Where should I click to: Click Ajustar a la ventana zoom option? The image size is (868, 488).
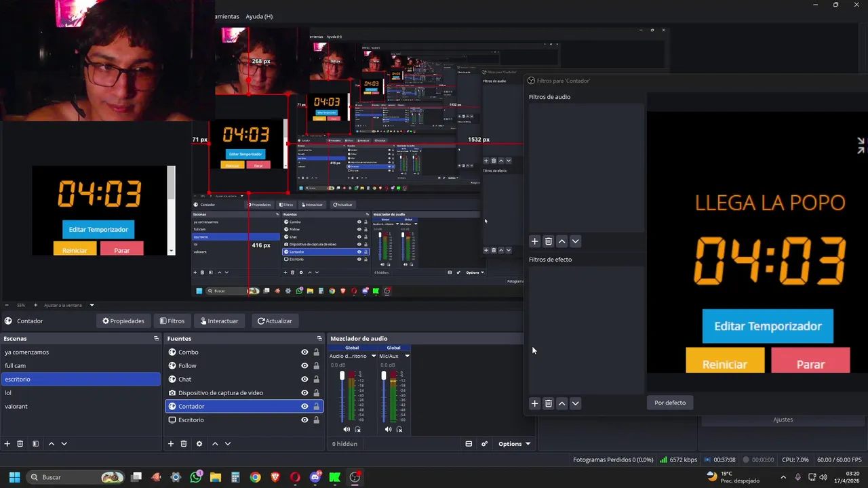tap(68, 305)
